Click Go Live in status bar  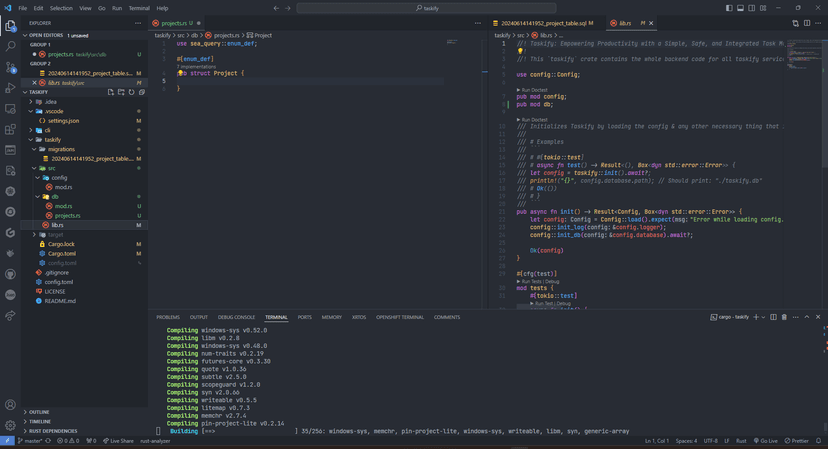coord(765,440)
